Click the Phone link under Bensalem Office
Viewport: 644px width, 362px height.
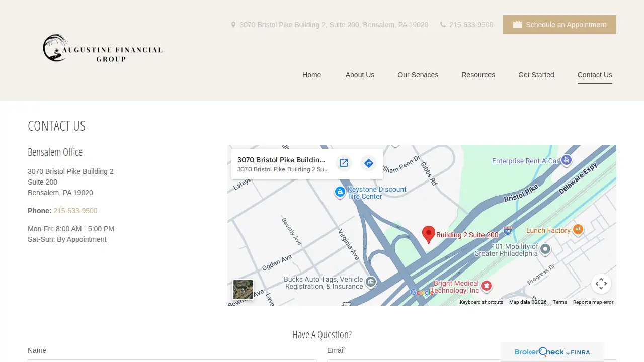pyautogui.click(x=75, y=211)
